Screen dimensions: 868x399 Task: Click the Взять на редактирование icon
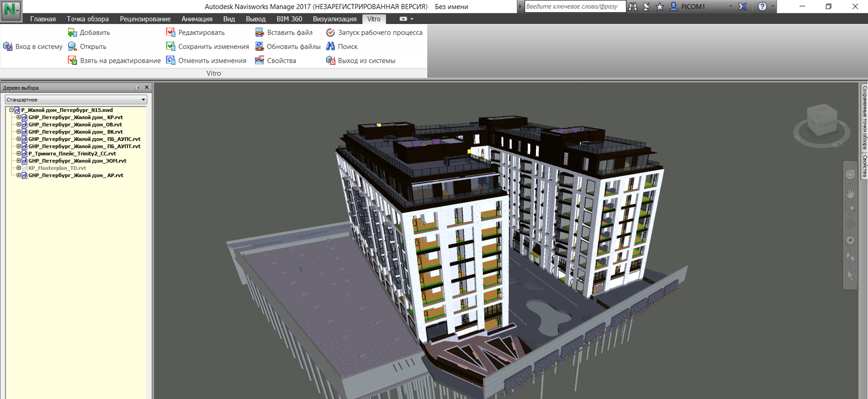pos(72,60)
